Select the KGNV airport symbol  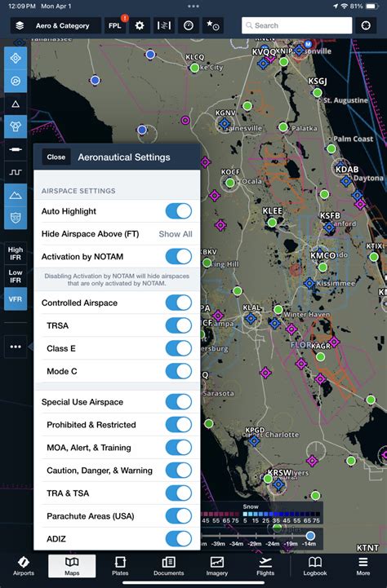click(x=225, y=123)
